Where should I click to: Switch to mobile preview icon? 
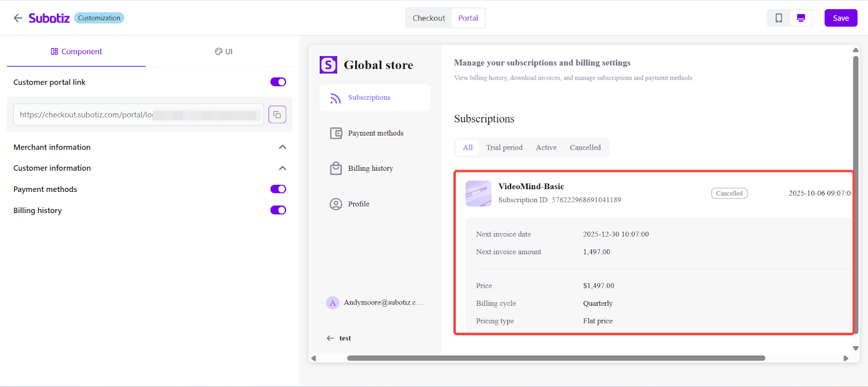(x=778, y=18)
